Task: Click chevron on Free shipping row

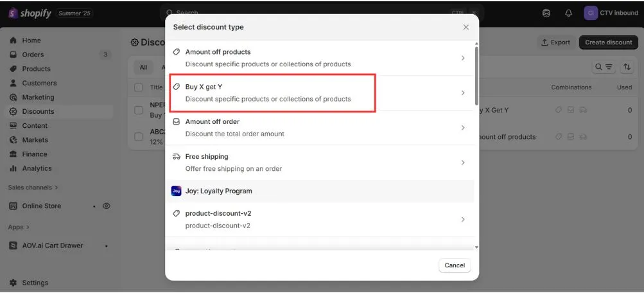Action: point(463,163)
